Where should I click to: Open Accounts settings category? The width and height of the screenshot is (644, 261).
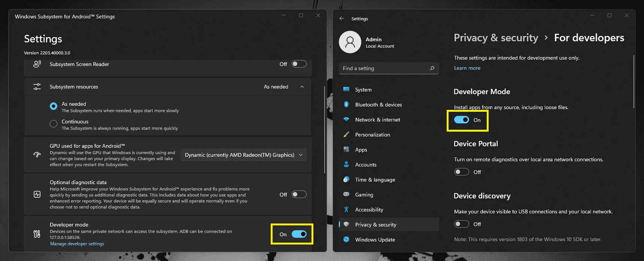(x=389, y=165)
